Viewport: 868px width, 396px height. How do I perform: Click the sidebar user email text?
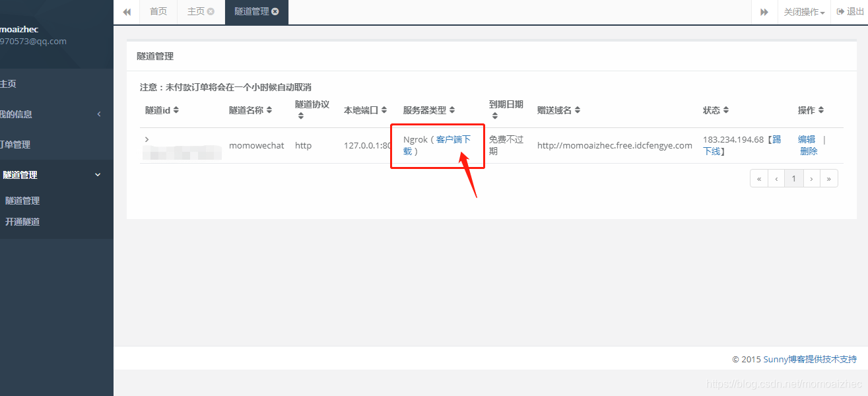(x=33, y=41)
